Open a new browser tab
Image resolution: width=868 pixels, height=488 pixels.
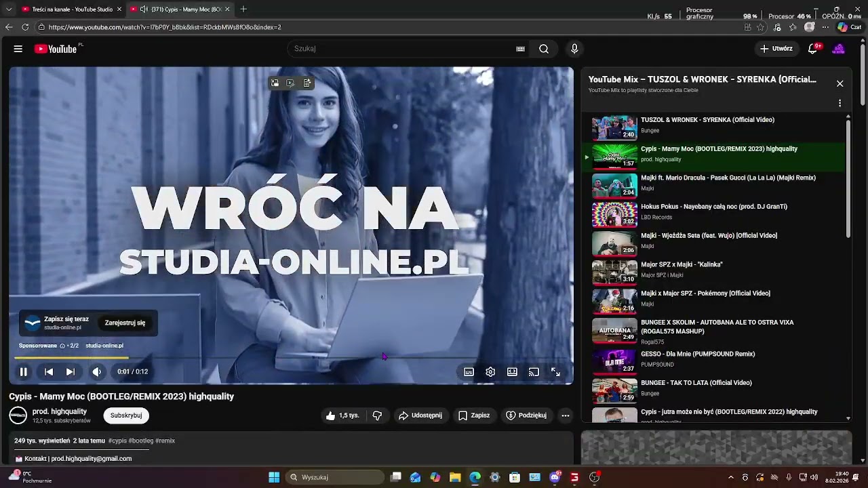click(x=243, y=9)
